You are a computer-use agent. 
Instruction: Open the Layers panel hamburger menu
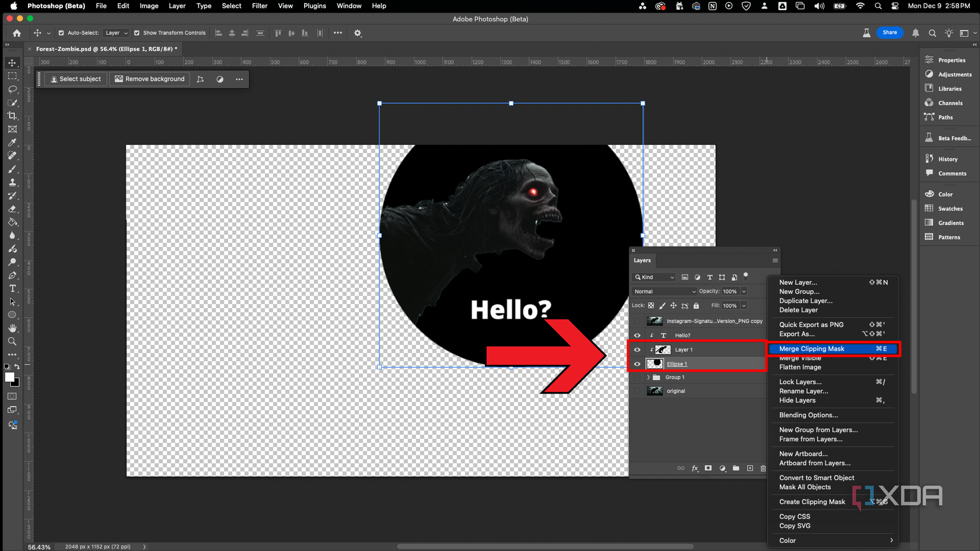click(775, 261)
